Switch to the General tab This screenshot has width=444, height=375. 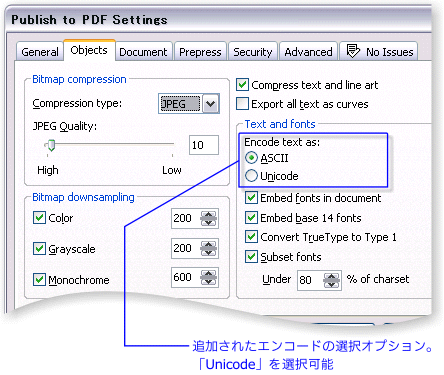(40, 52)
